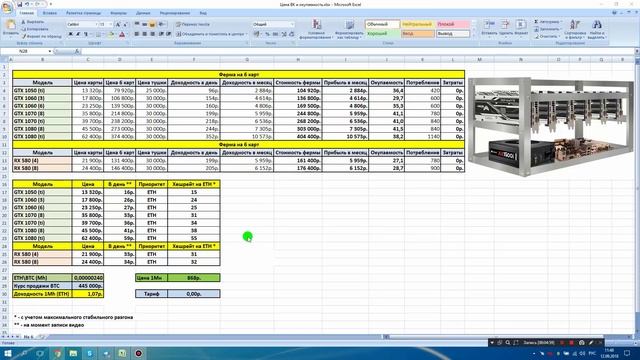Viewport: 640px width, 360px height.
Task: Apply the Хороший green cell style
Action: (382, 33)
